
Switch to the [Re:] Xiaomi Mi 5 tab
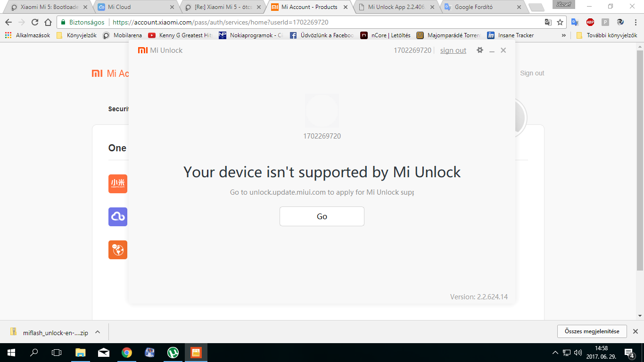click(x=224, y=7)
